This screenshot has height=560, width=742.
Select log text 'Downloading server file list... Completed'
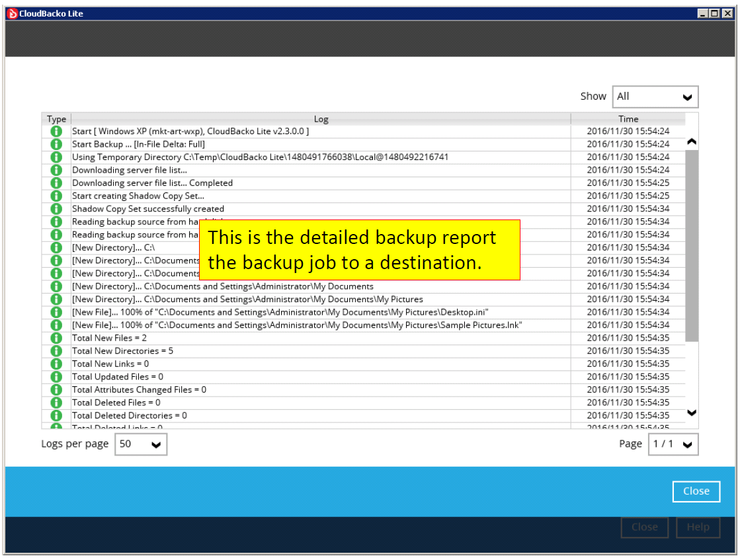point(152,183)
